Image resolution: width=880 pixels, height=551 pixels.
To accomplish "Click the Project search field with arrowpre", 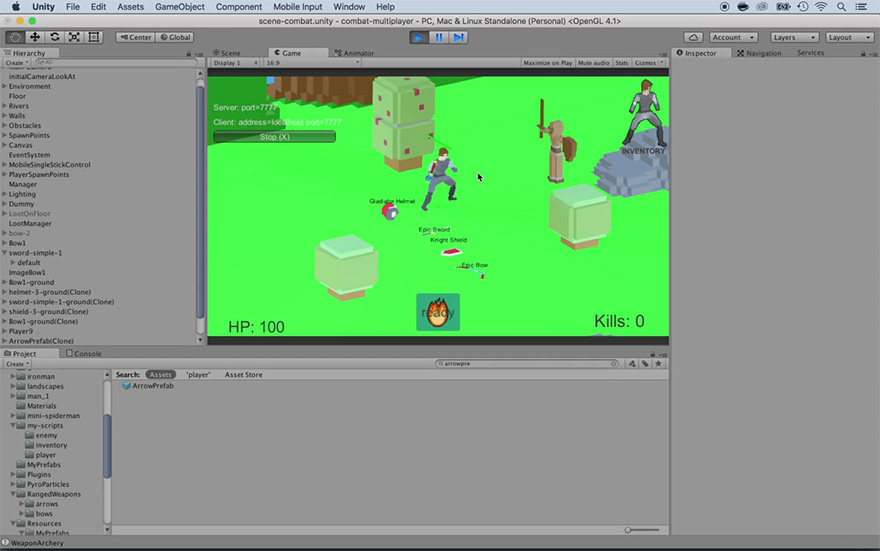I will [x=526, y=364].
